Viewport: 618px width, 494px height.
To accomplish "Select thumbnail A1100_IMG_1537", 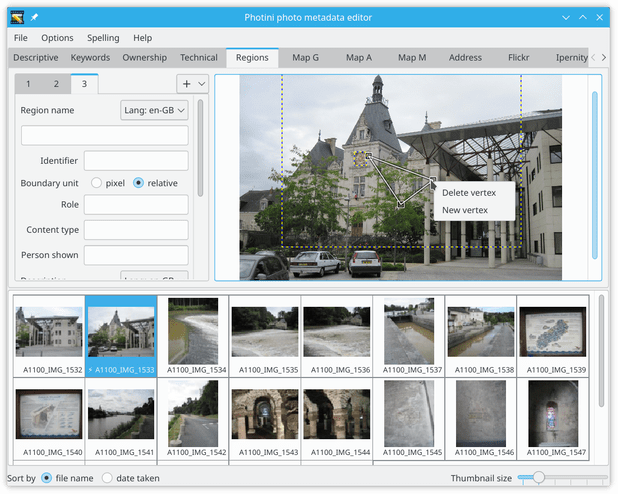I will coord(409,336).
